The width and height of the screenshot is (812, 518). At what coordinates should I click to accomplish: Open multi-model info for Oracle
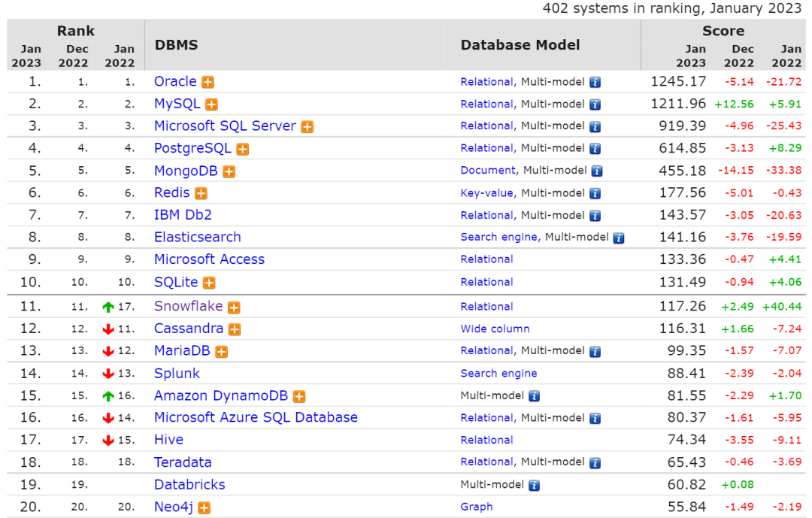[594, 82]
